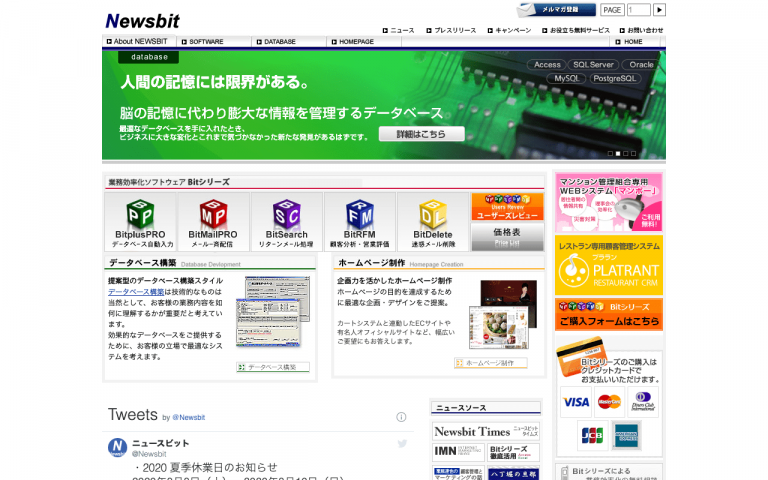768x480 pixels.
Task: Click the ニュースビット tweet author name
Action: [161, 444]
